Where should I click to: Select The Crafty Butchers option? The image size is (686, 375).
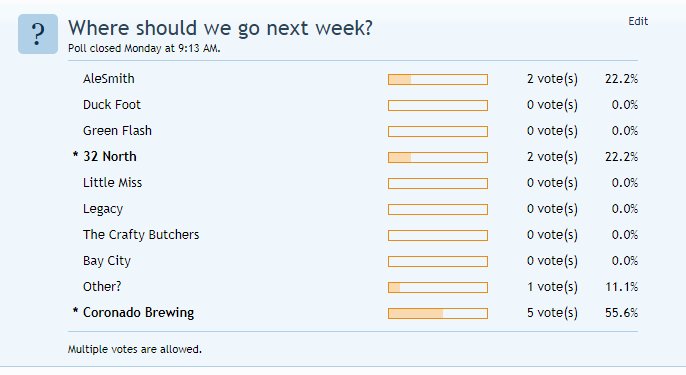pyautogui.click(x=141, y=235)
